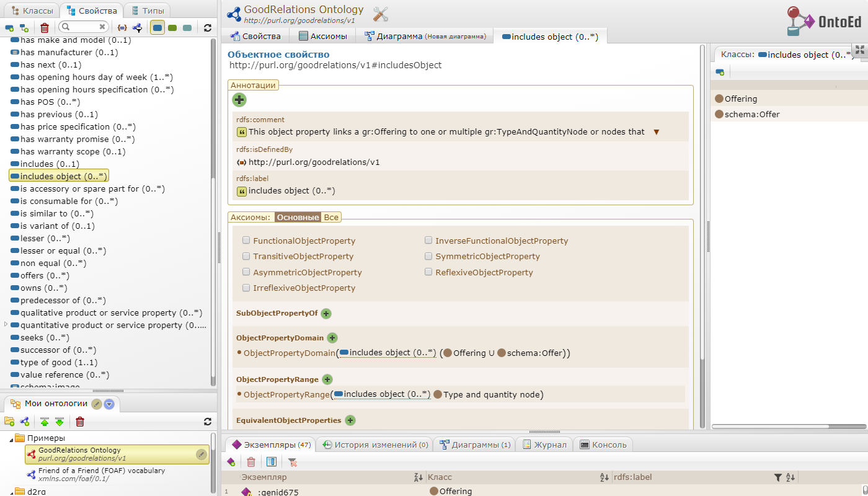
Task: Open Type and quantity node in range axiom
Action: tap(492, 394)
